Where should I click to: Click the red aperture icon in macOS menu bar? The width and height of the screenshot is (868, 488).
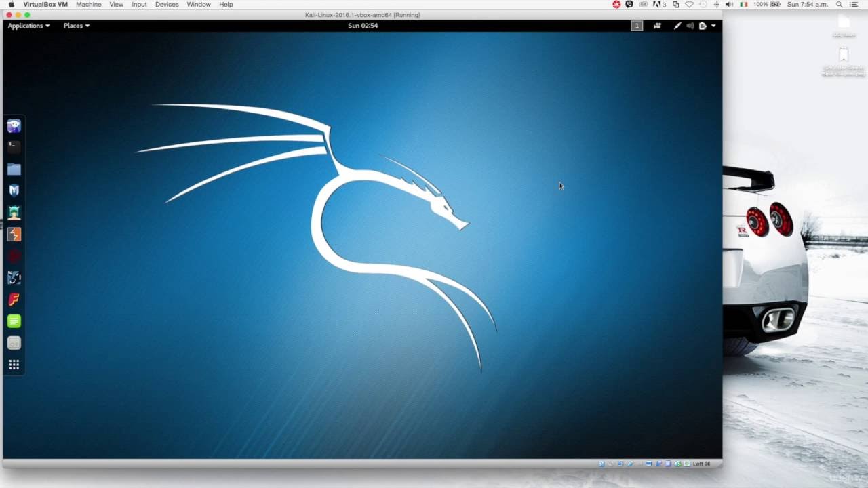point(616,4)
